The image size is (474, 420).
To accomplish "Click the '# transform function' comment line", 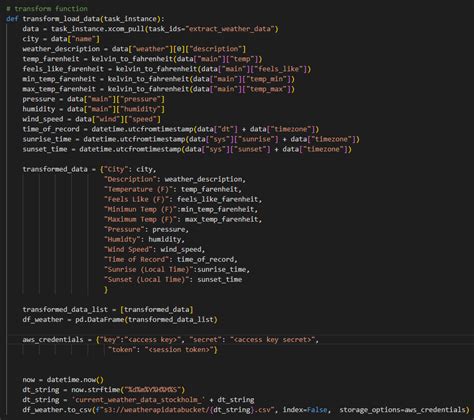I will [47, 9].
